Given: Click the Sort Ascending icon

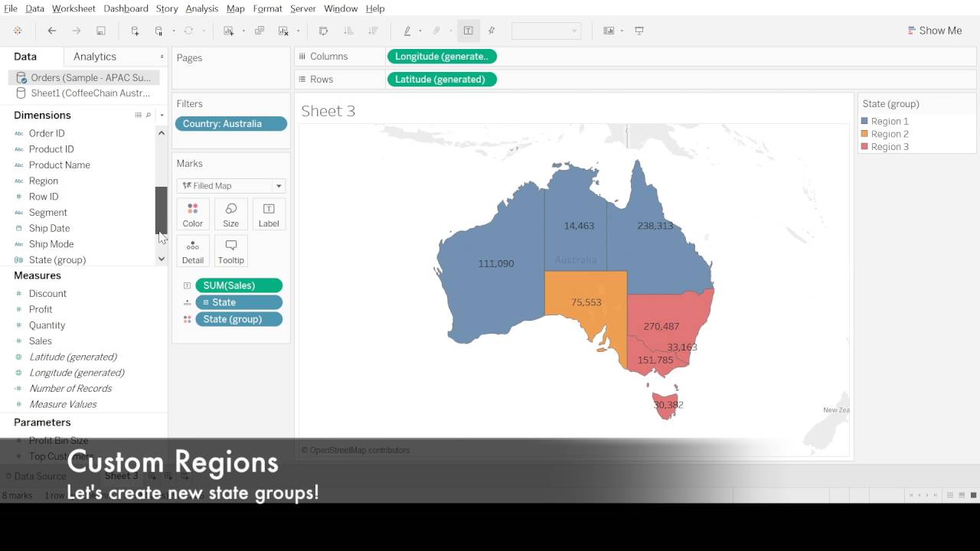Looking at the screenshot, I should click(348, 31).
